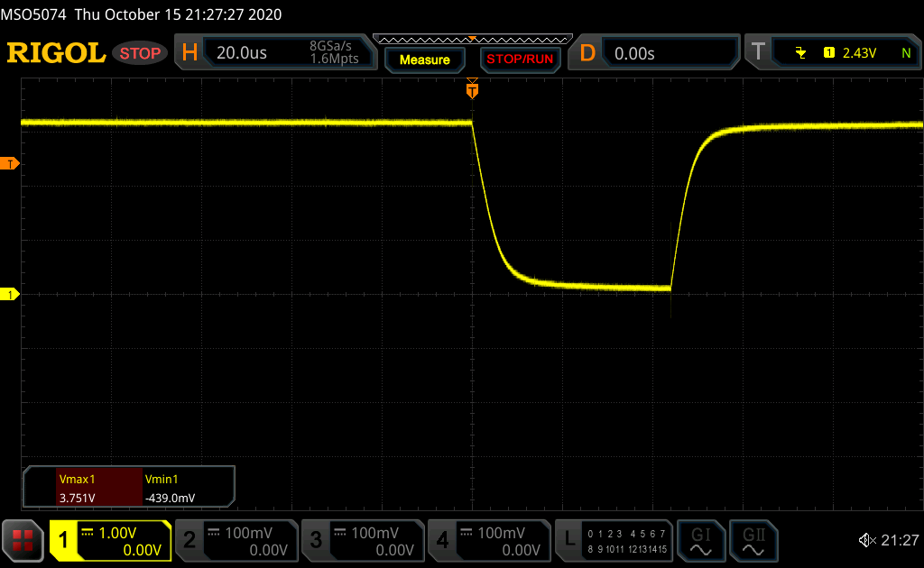Viewport: 924px width, 568px height.
Task: Open function generator GI
Action: coord(700,541)
